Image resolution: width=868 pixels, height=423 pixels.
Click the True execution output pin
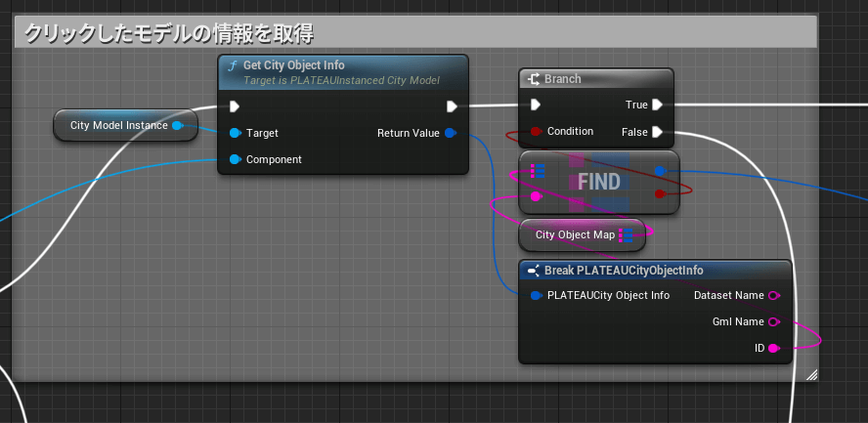coord(658,105)
